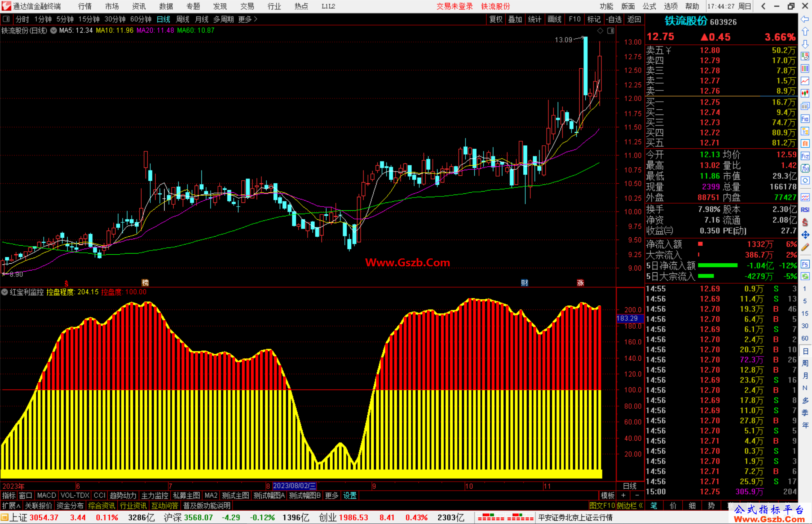Open dropdown beside 红宝利监控 indicator name
812x524 pixels.
pos(5,292)
